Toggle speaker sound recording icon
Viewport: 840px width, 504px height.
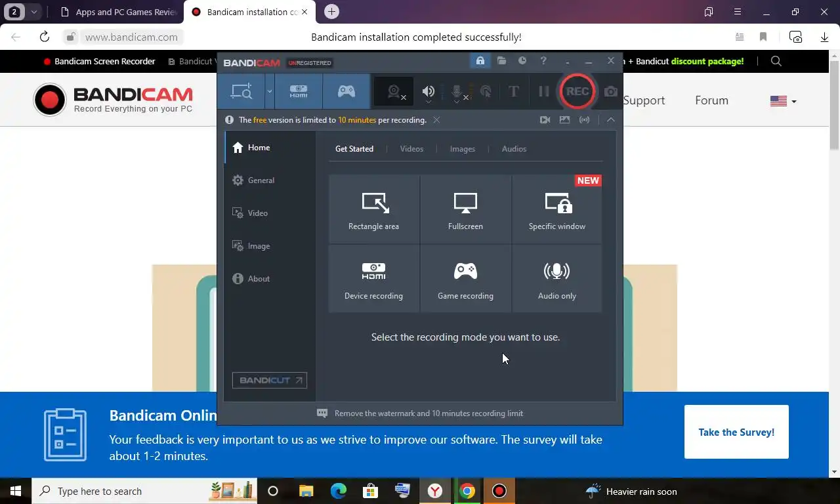click(429, 93)
